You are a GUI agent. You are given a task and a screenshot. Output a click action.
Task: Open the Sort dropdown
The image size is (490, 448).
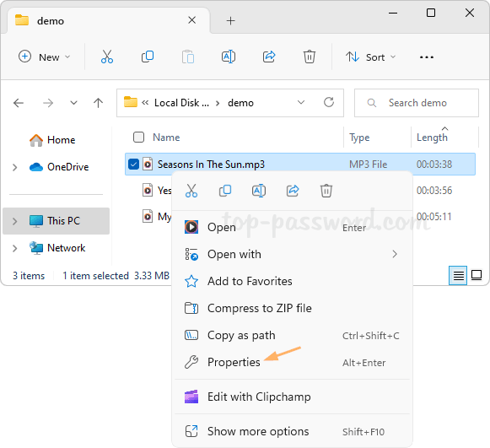[370, 57]
